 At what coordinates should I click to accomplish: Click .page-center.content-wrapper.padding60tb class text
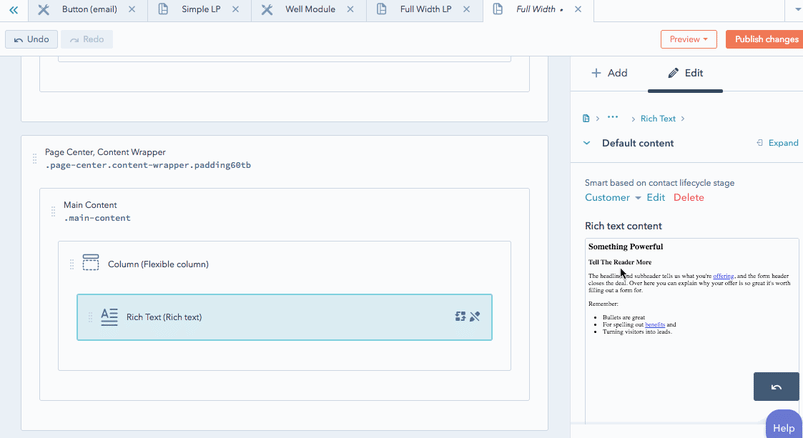148,165
